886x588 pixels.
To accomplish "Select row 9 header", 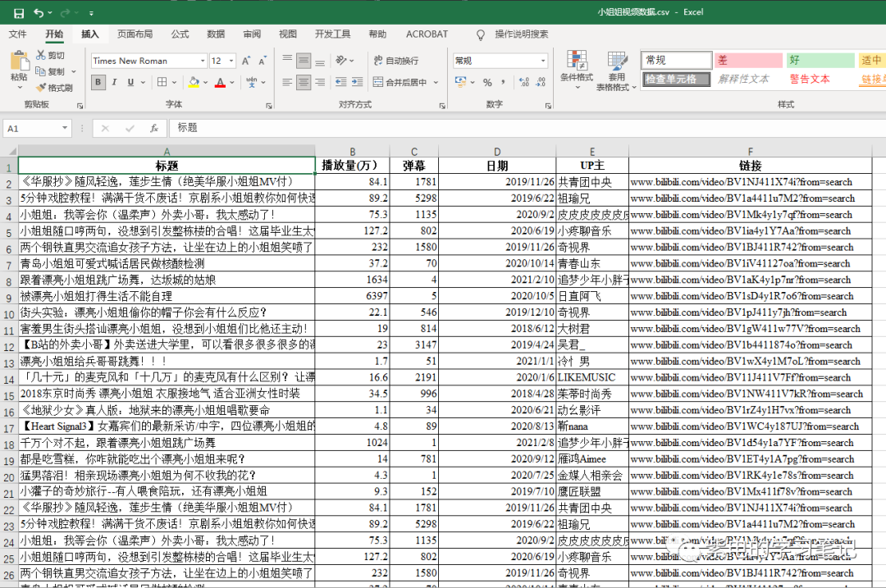I will point(8,297).
